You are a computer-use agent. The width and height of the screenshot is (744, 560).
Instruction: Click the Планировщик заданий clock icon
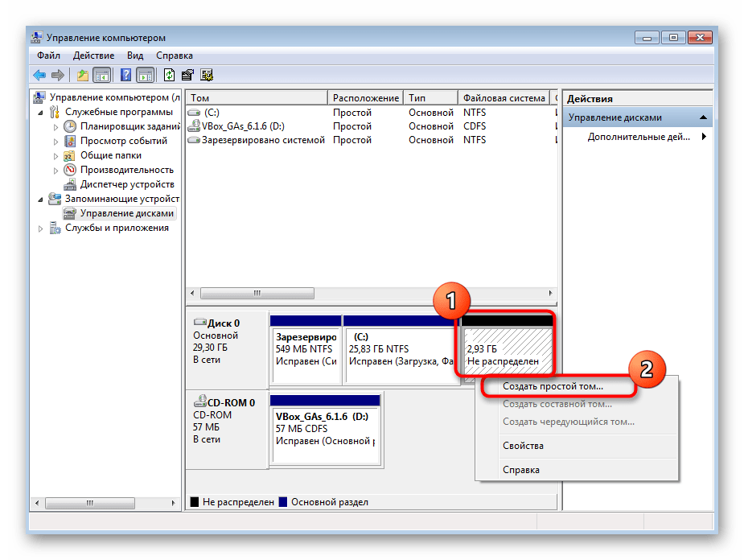[70, 126]
